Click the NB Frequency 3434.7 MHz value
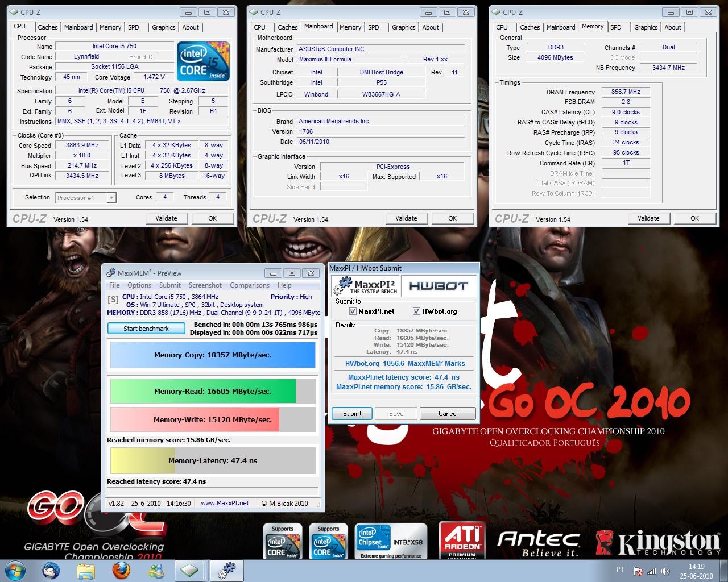 [669, 68]
